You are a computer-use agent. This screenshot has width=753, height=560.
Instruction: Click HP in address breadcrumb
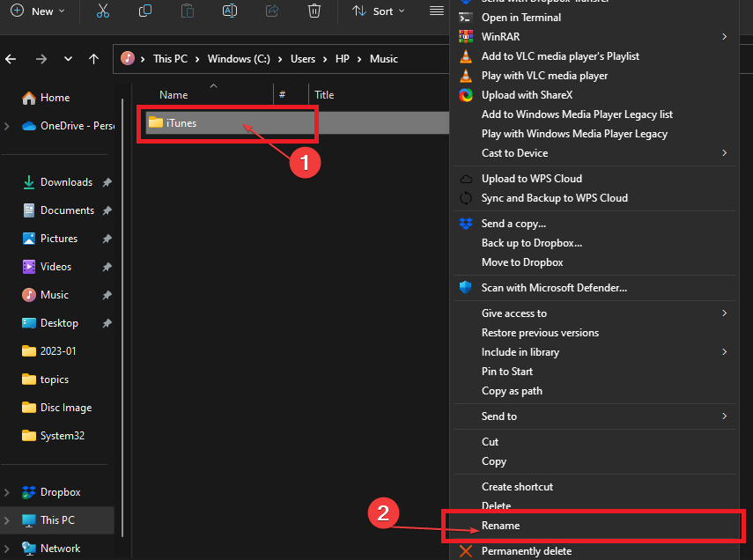point(343,59)
